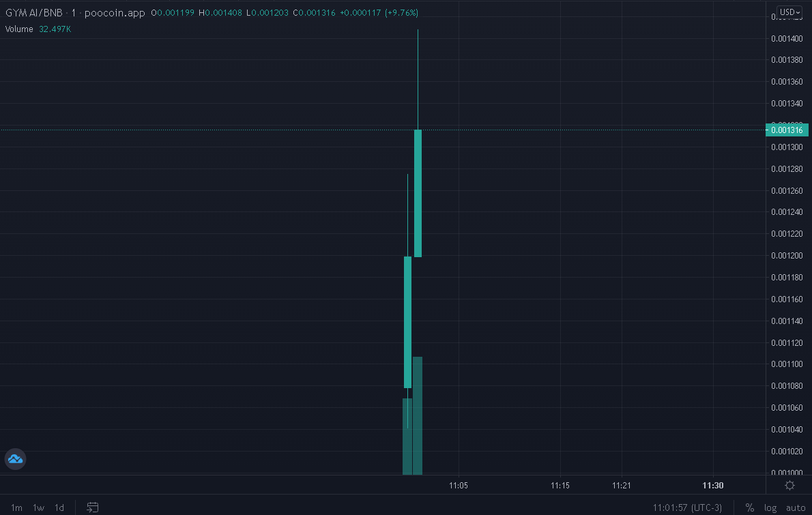The image size is (812, 515).
Task: Click the 11:15 time axis label
Action: (560, 486)
